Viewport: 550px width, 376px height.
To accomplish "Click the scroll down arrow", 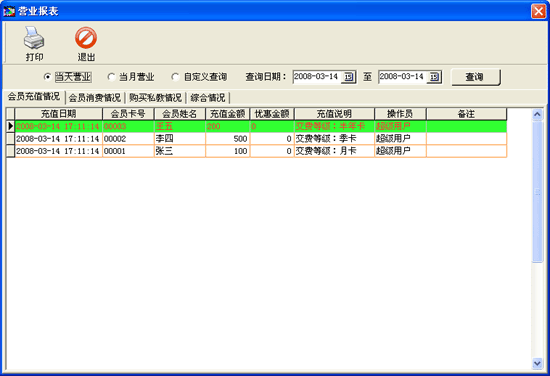I will coord(537,363).
